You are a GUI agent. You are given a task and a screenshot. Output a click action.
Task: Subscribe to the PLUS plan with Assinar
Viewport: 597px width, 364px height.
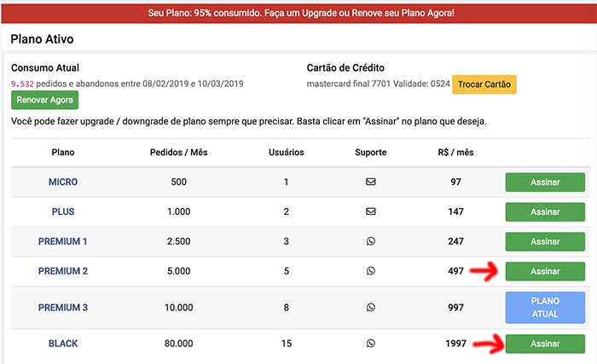pos(545,211)
